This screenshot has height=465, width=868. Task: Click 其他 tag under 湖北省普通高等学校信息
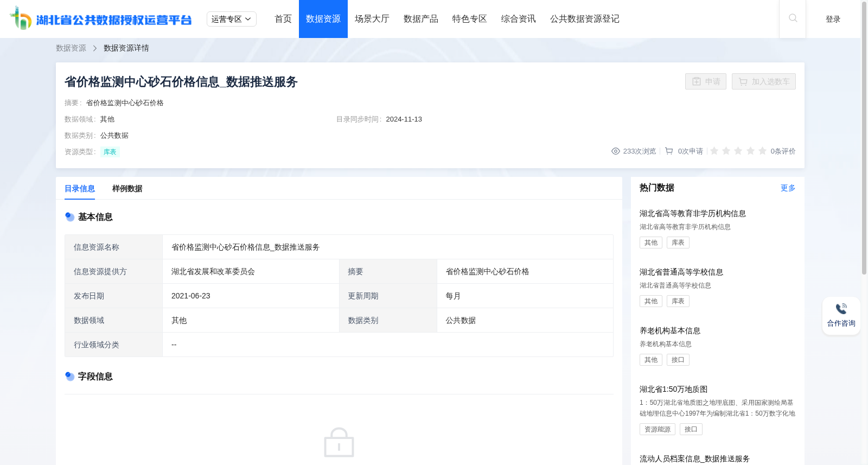651,301
